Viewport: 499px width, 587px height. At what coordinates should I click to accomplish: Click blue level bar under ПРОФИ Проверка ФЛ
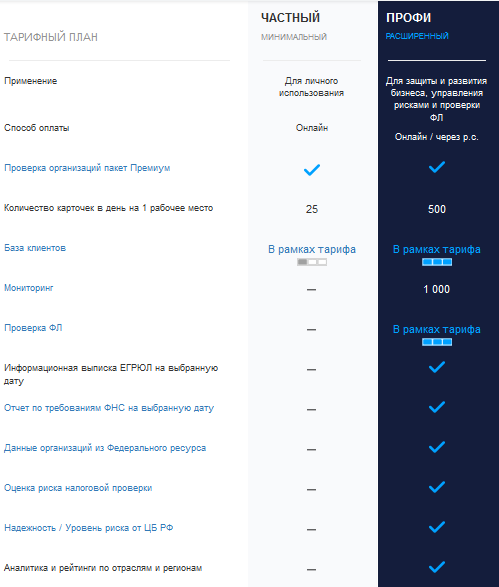(x=437, y=342)
